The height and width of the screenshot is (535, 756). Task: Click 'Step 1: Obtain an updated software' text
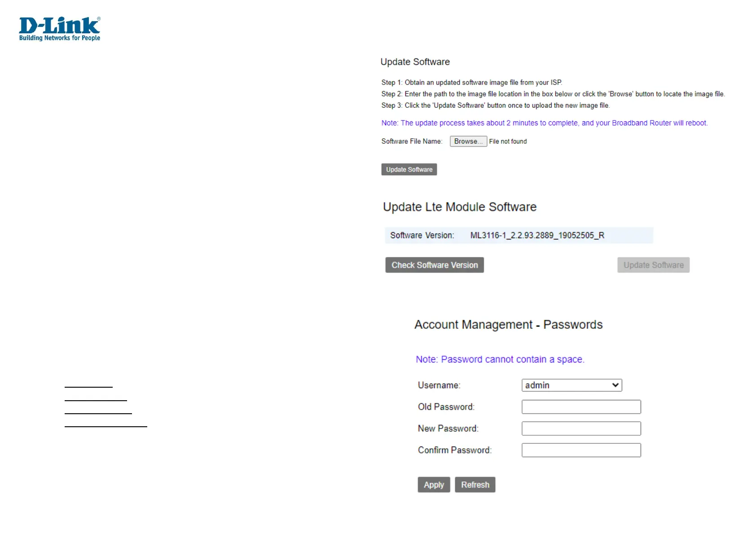(472, 83)
